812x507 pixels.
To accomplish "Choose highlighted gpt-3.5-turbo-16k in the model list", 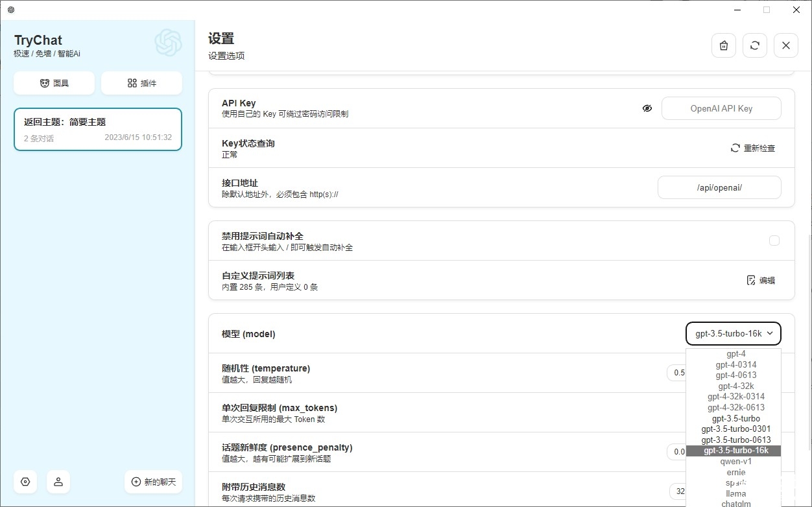I will pos(734,451).
